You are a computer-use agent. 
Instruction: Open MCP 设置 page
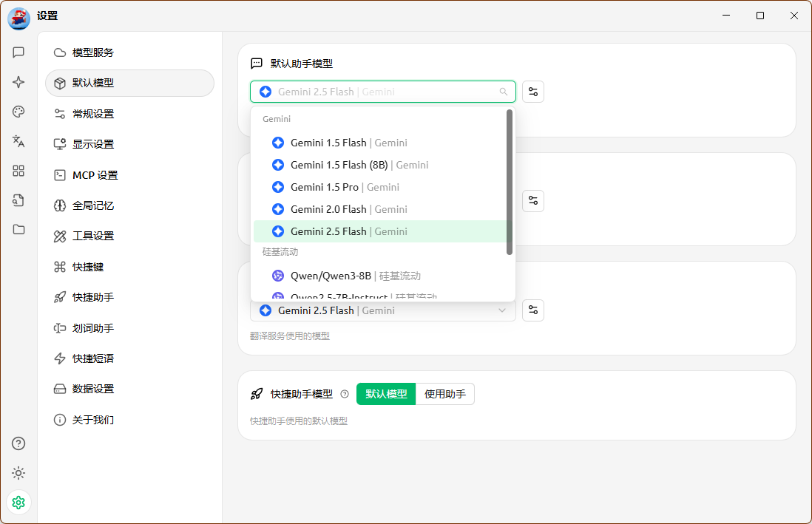(129, 175)
